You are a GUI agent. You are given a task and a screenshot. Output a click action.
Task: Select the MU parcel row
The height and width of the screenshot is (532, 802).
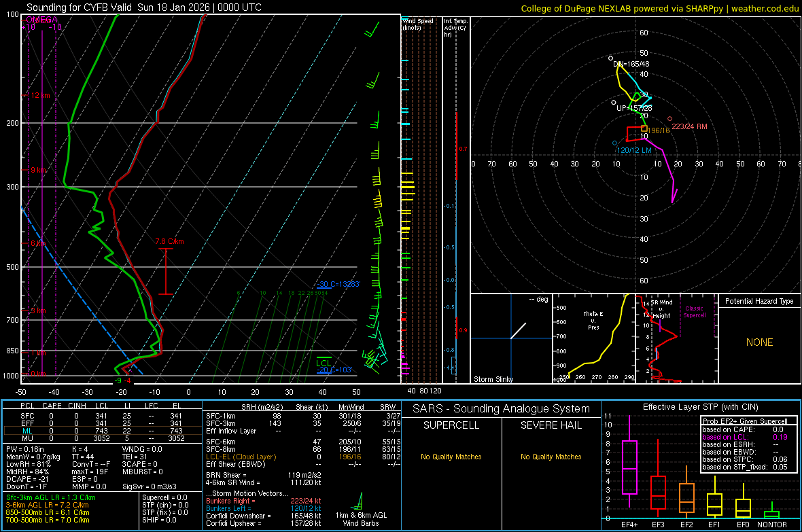click(102, 438)
